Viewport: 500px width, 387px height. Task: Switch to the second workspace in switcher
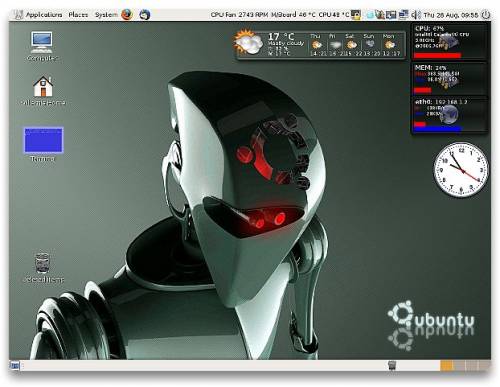tap(459, 366)
